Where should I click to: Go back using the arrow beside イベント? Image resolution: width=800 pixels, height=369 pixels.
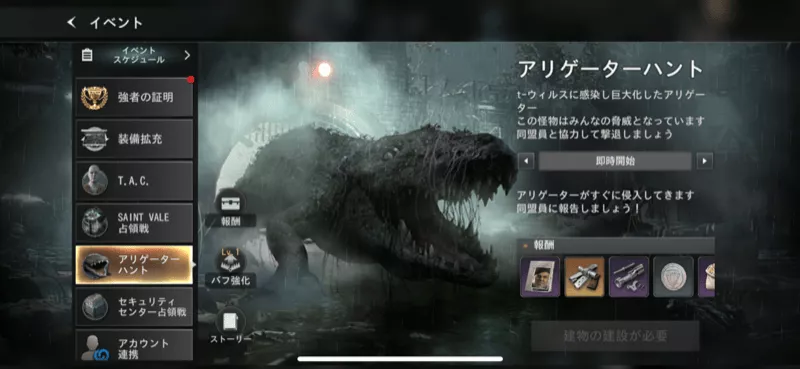pos(71,22)
